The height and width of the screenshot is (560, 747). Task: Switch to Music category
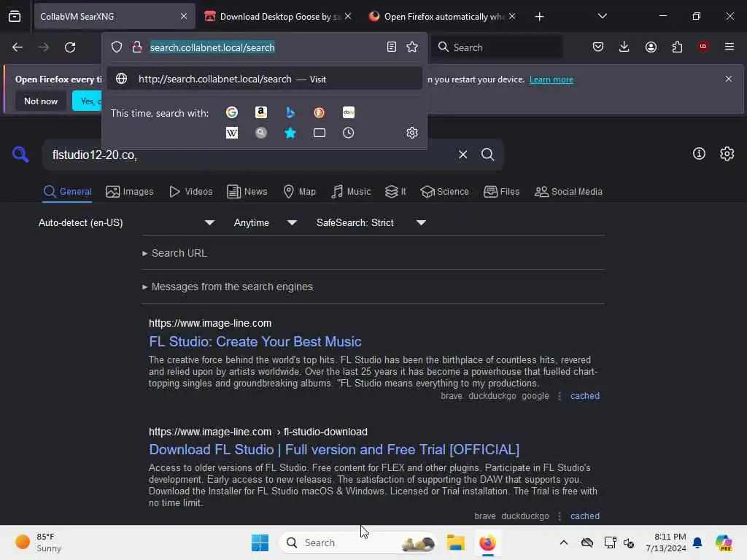[x=351, y=192]
